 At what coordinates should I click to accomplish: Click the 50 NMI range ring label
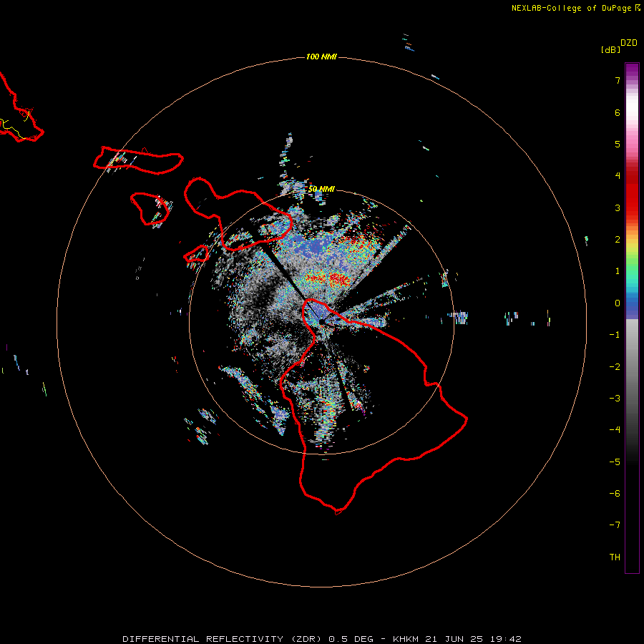[x=321, y=189]
